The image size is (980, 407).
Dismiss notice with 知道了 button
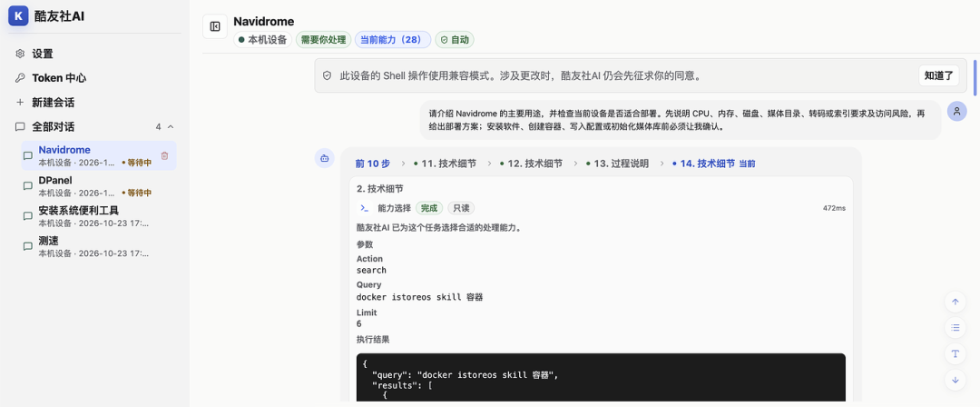tap(938, 75)
